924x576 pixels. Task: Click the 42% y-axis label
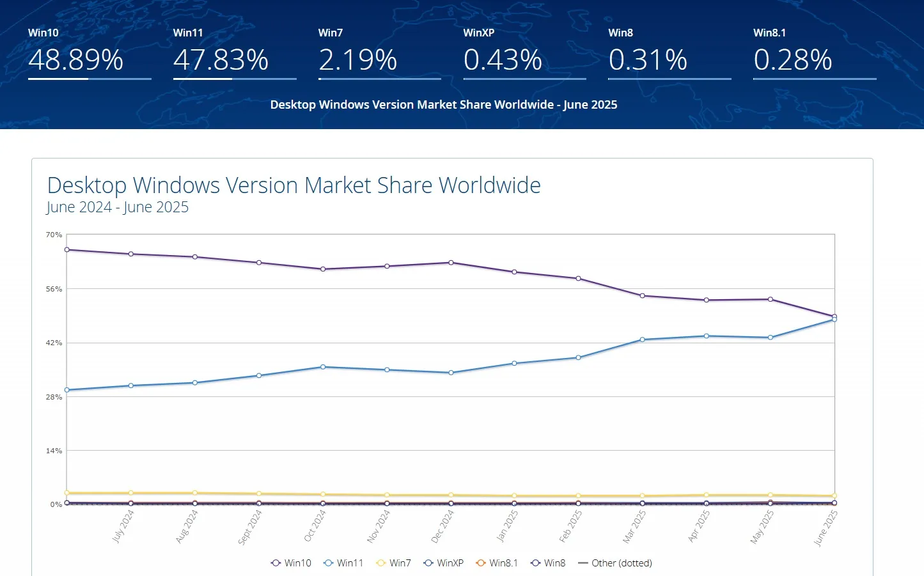(54, 343)
